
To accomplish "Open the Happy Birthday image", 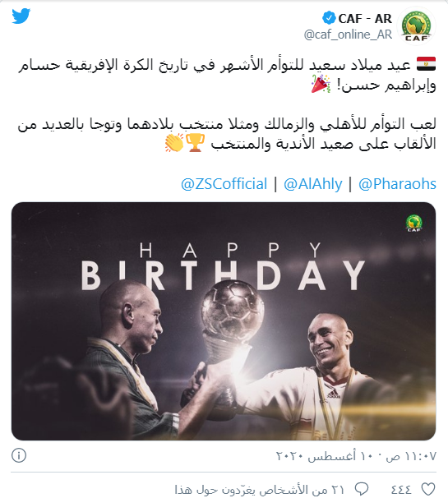I will pyautogui.click(x=224, y=320).
